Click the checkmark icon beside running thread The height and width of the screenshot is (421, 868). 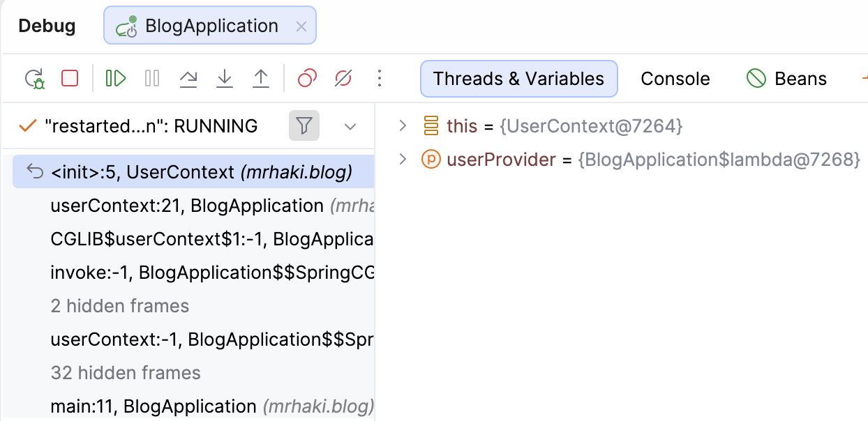click(27, 126)
